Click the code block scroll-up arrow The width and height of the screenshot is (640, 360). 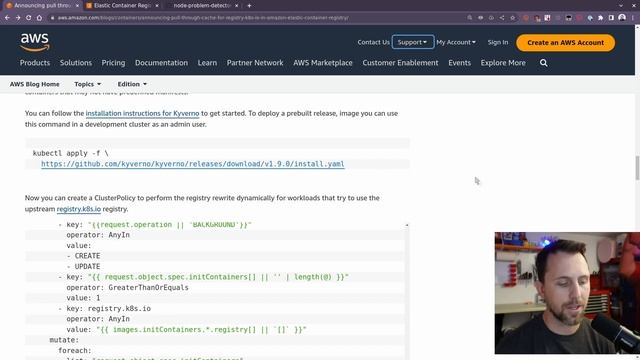[x=407, y=225]
